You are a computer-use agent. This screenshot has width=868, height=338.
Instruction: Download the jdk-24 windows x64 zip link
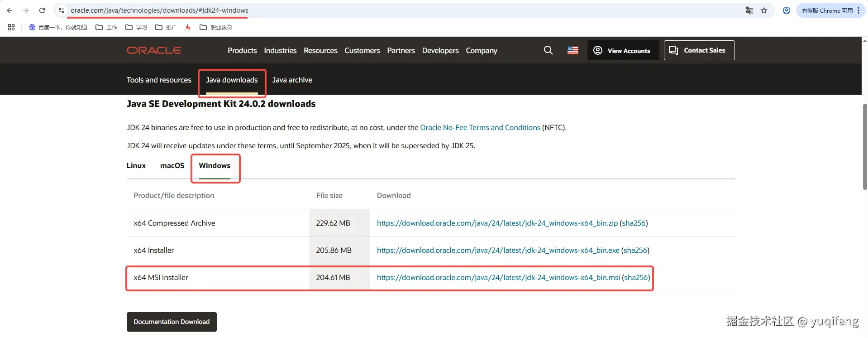tap(497, 223)
